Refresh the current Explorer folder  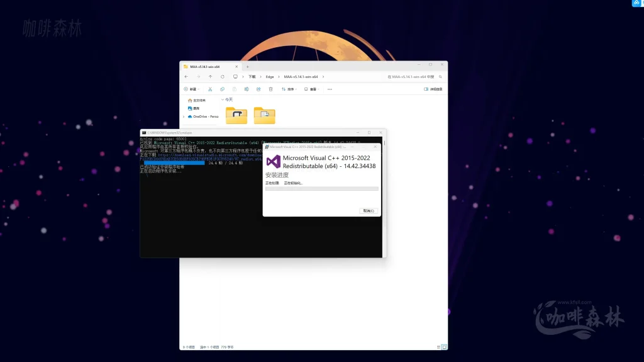(222, 77)
